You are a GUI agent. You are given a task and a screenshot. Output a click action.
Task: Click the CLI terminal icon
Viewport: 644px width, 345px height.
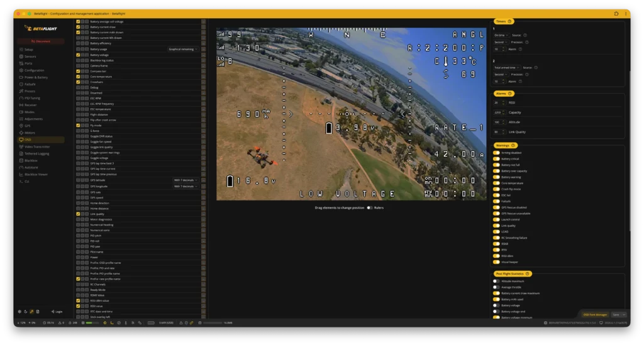tap(21, 182)
